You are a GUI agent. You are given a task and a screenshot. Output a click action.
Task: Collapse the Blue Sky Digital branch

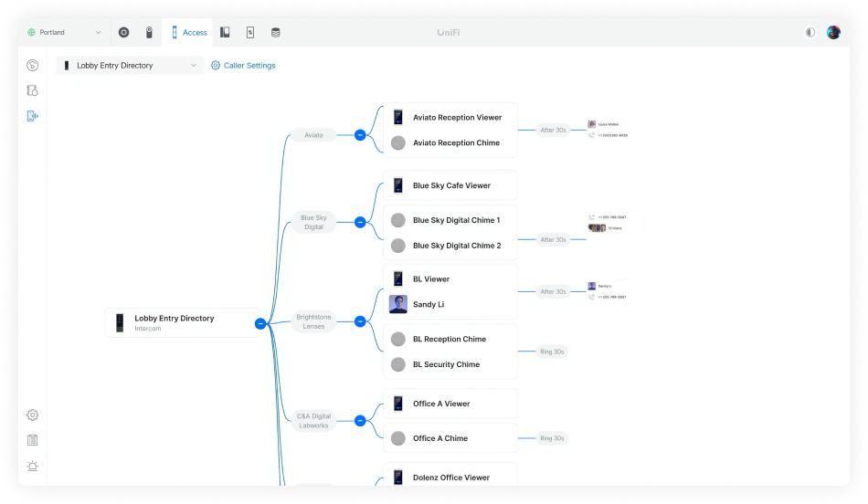click(x=360, y=222)
